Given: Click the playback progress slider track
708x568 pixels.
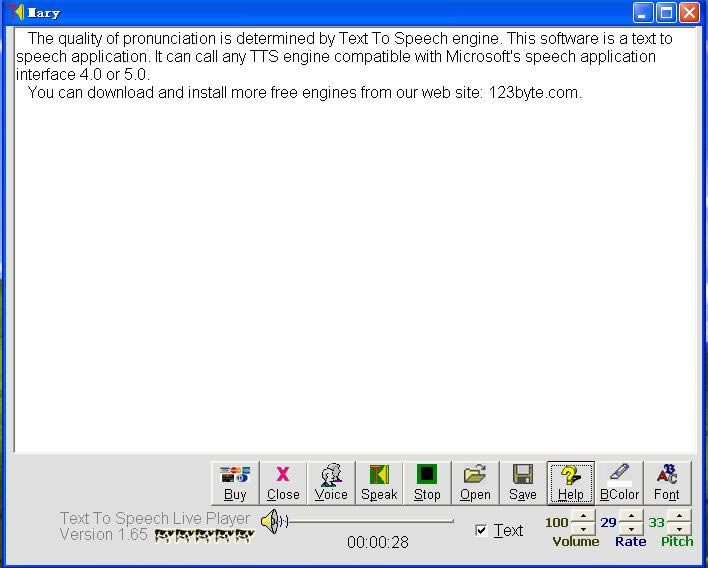Looking at the screenshot, I should [371, 521].
